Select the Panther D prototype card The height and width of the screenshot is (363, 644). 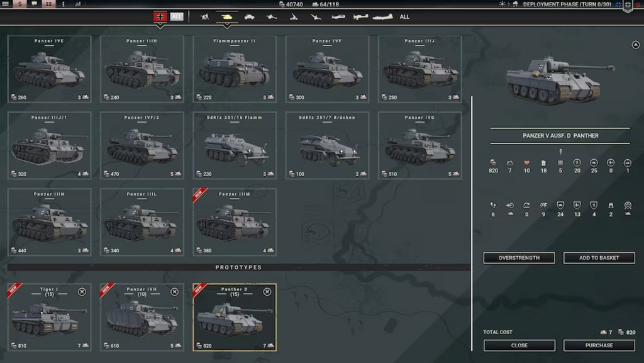[x=235, y=317]
